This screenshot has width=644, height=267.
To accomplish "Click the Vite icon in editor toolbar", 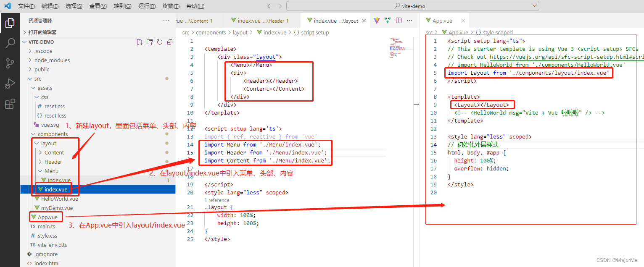I will 377,21.
